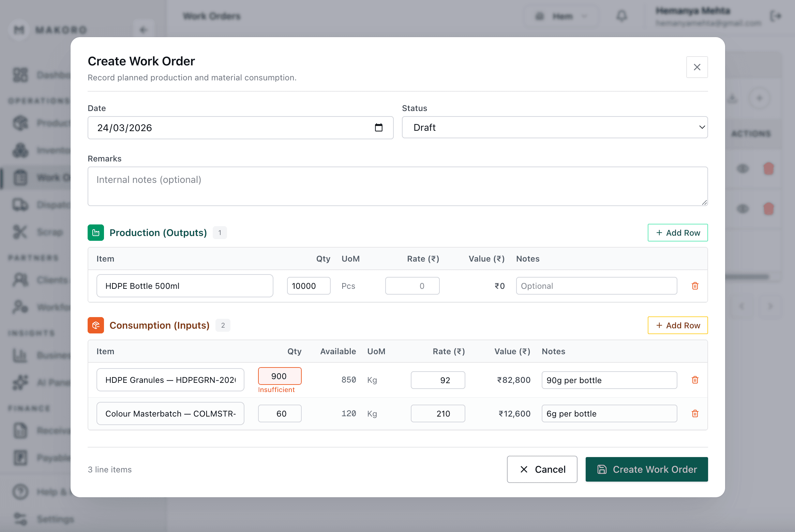Click the quantity field showing 10000

tap(309, 286)
